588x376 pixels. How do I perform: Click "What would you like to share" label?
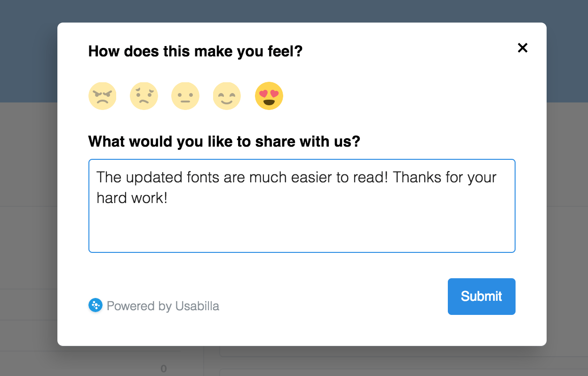click(x=224, y=141)
